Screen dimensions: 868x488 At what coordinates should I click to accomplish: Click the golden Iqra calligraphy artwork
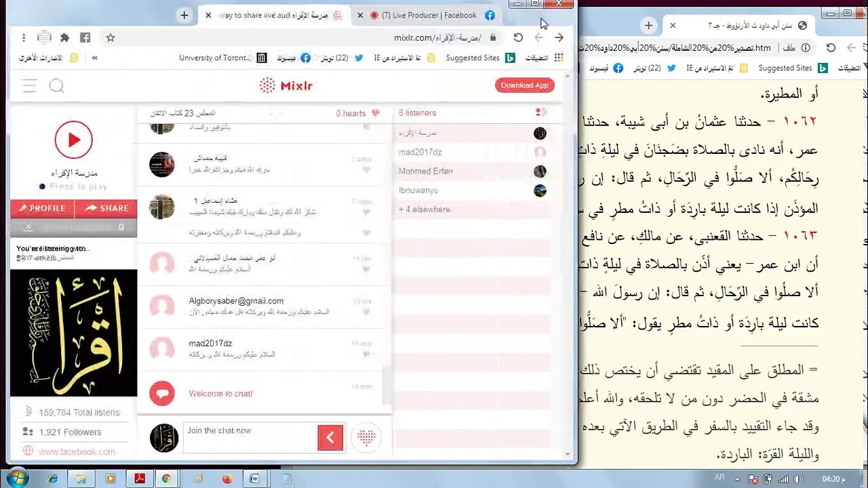73,333
